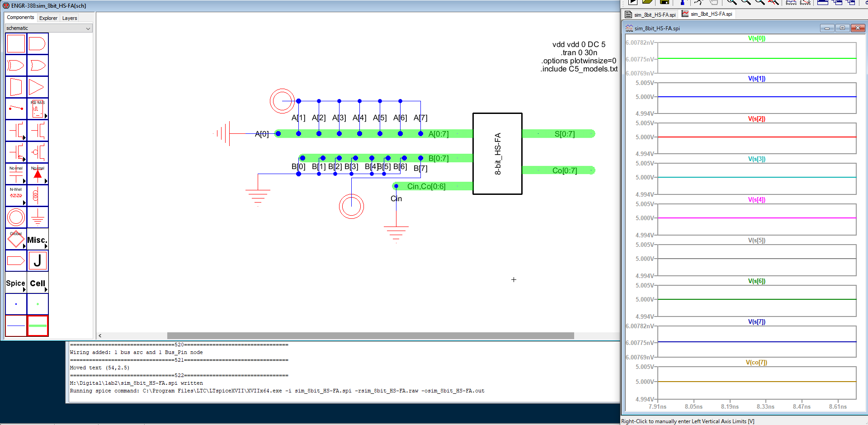This screenshot has width=868, height=425.
Task: Open the netlist text tab sim_8bit_HS-FA.spi
Action: [651, 14]
